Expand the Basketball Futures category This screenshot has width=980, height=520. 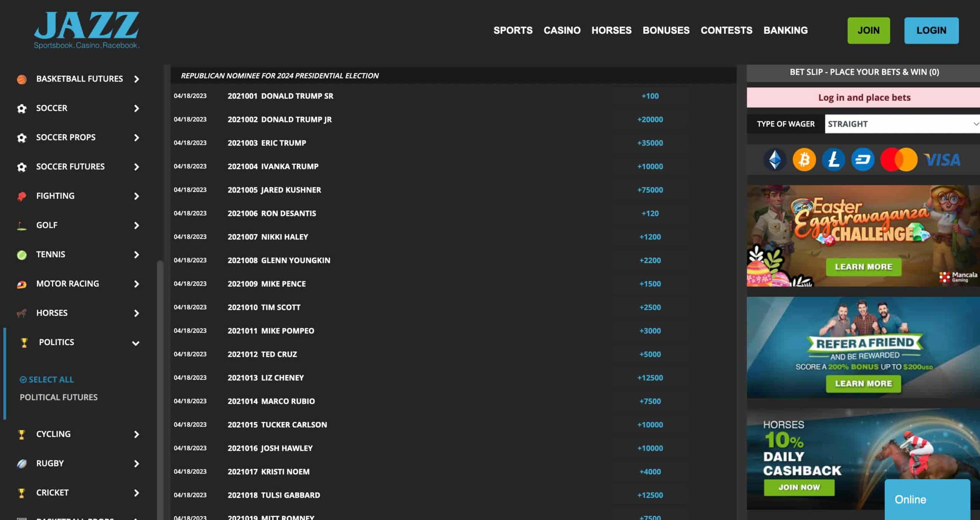pyautogui.click(x=137, y=79)
